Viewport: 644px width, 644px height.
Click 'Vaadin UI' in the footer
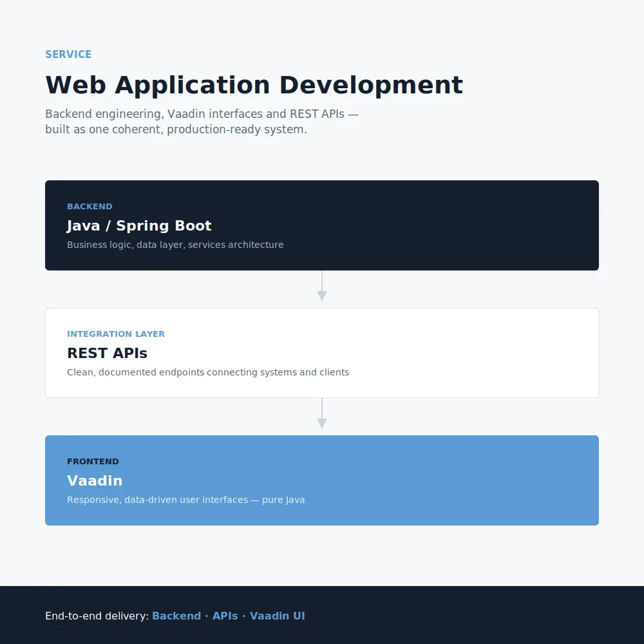pos(277,616)
